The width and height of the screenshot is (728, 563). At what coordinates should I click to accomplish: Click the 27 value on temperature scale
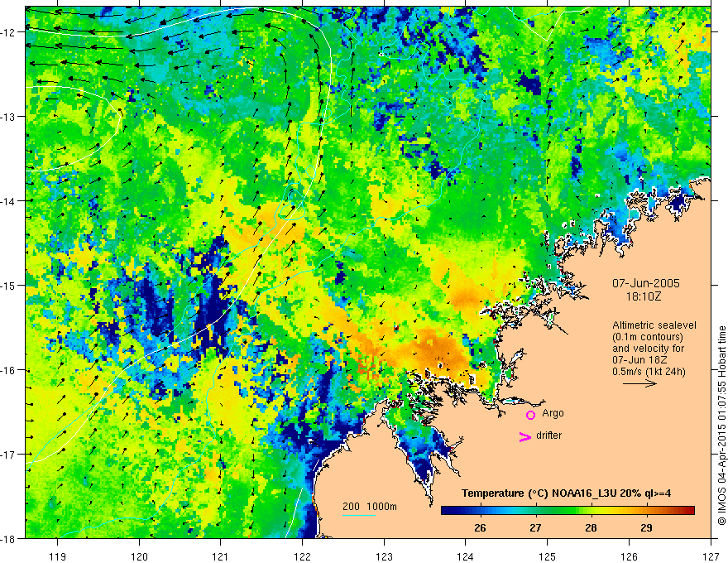click(x=535, y=527)
